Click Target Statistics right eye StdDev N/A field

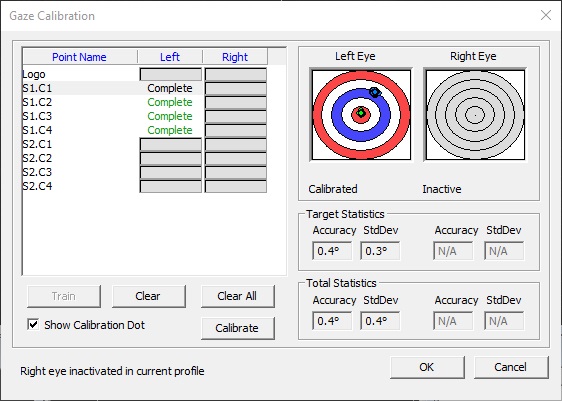tap(504, 251)
